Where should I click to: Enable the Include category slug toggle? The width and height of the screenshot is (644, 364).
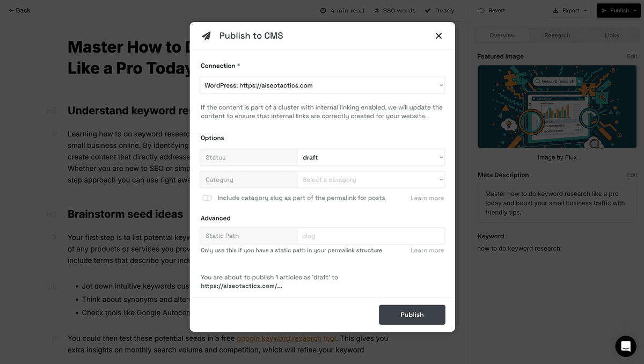tap(207, 198)
